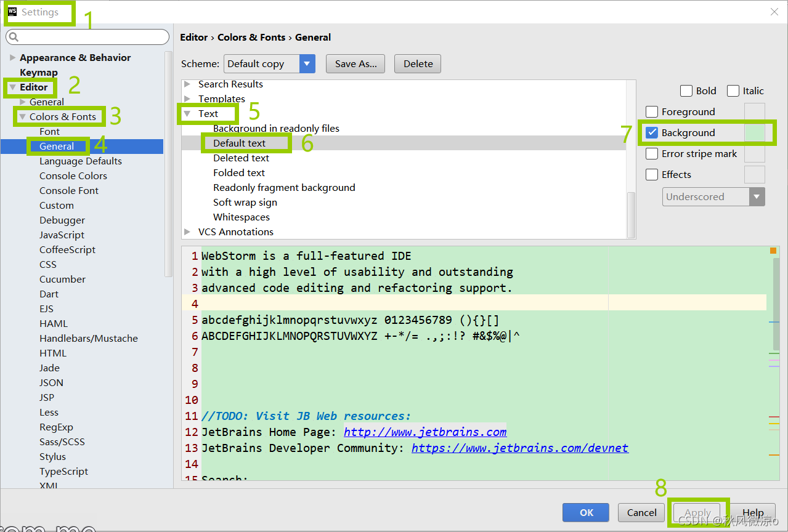Open the Underscored effects dropdown
The height and width of the screenshot is (532, 788).
click(714, 197)
